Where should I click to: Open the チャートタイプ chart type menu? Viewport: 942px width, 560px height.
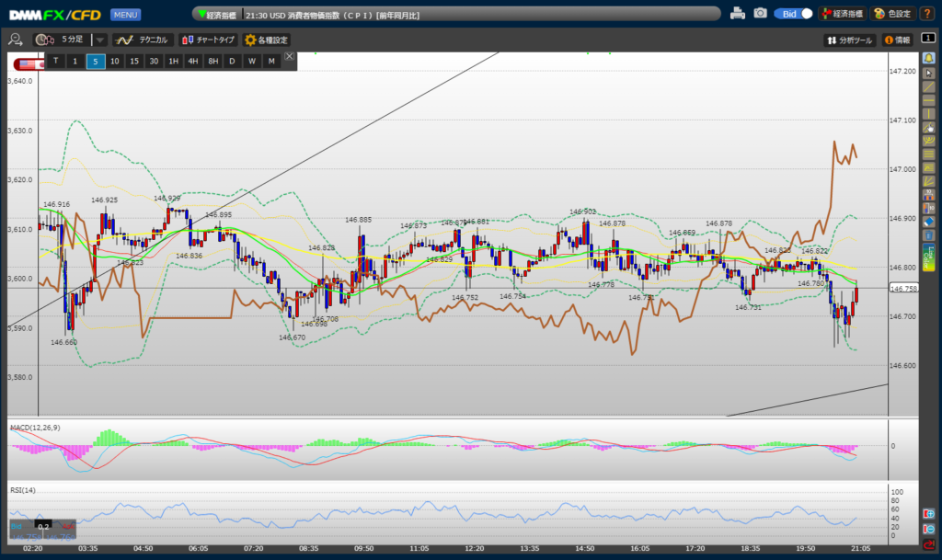coord(207,40)
